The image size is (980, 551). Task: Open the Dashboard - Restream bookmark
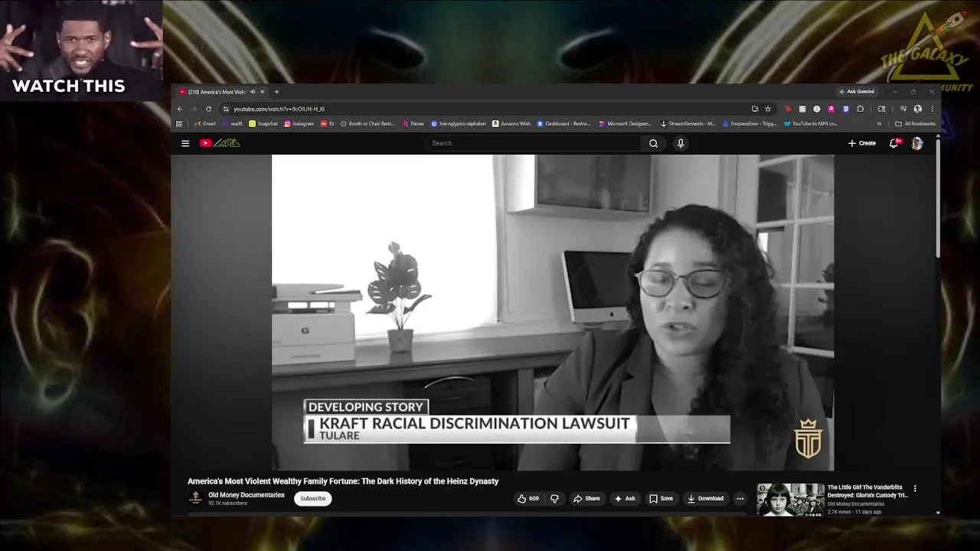(x=563, y=124)
